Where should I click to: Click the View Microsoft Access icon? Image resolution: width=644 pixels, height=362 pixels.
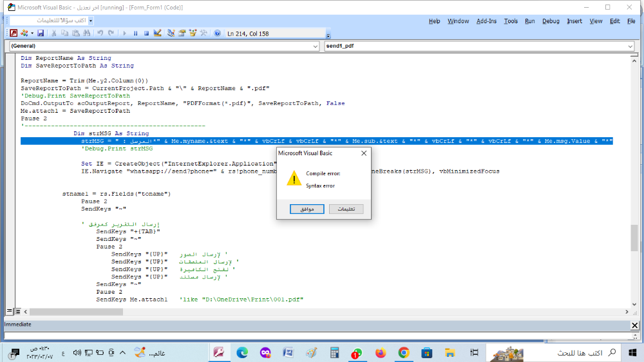(14, 33)
